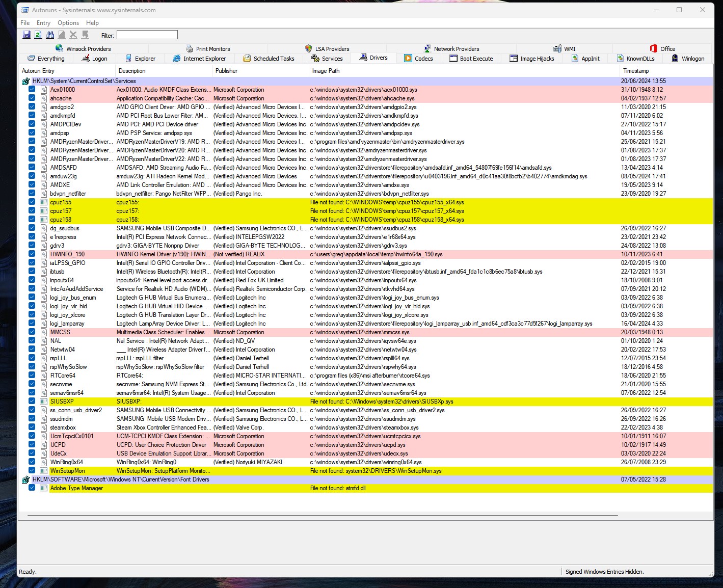723x588 pixels.
Task: Disable the HWiNFO_190 driver checkbox
Action: [x=32, y=254]
